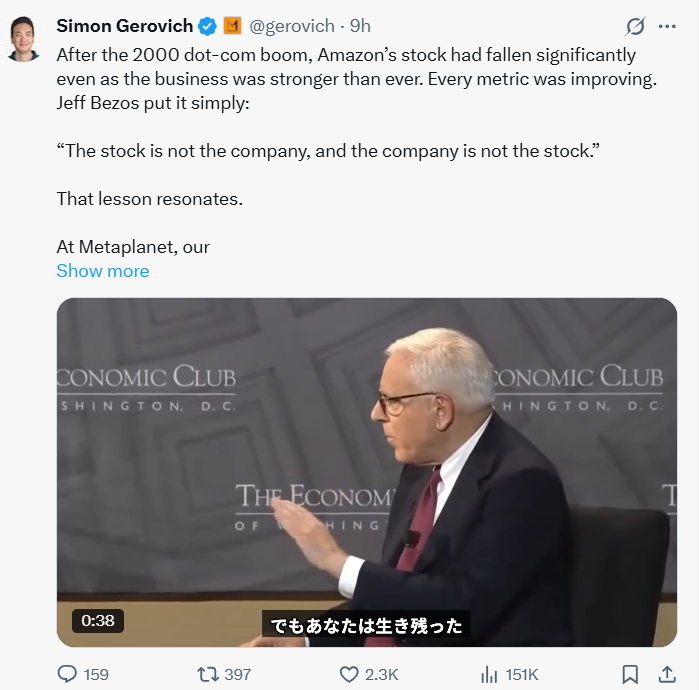Play the Economic Club interview video
The image size is (699, 690).
[366, 470]
